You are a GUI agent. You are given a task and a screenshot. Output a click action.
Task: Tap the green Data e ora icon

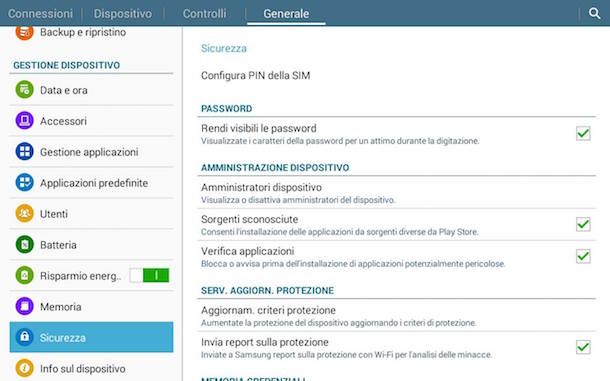[x=25, y=90]
